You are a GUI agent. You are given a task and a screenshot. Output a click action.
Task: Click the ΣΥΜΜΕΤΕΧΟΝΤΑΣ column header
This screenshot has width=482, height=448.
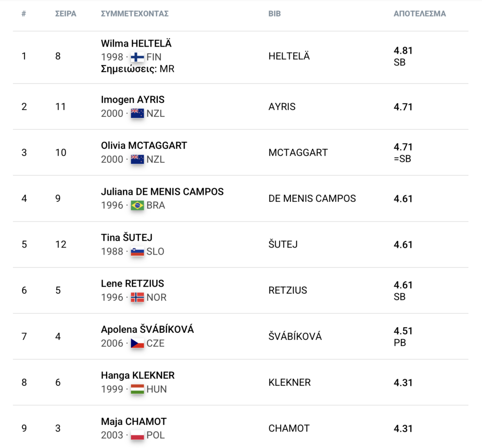(x=135, y=14)
